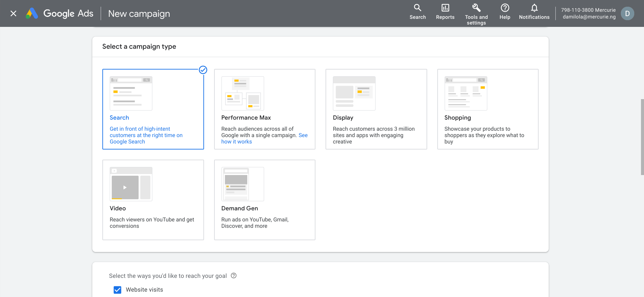Click the Google Ads logo
Image resolution: width=644 pixels, height=297 pixels.
coord(60,13)
